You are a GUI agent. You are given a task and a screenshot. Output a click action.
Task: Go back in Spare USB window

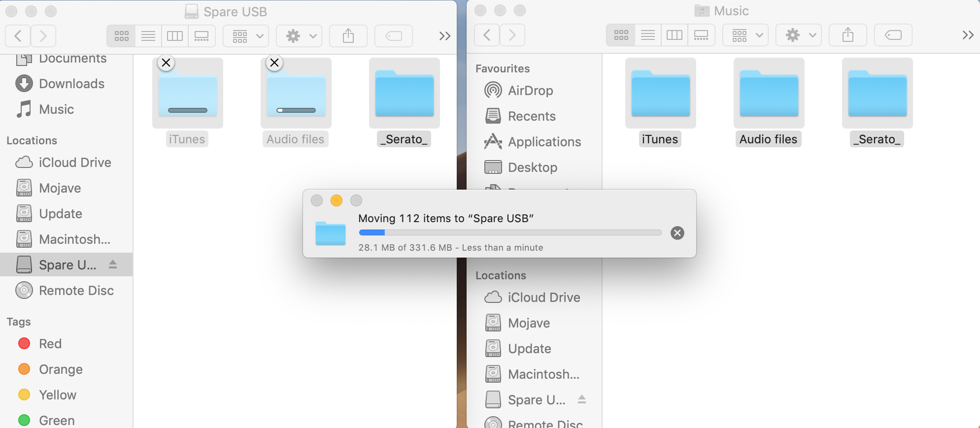(x=18, y=36)
